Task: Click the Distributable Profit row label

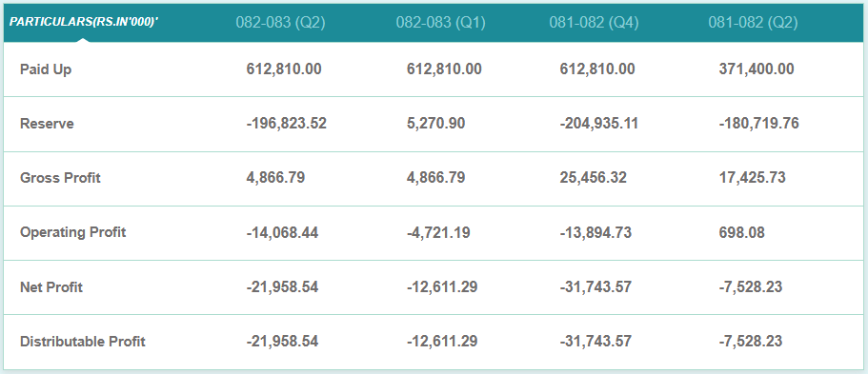Action: 83,342
